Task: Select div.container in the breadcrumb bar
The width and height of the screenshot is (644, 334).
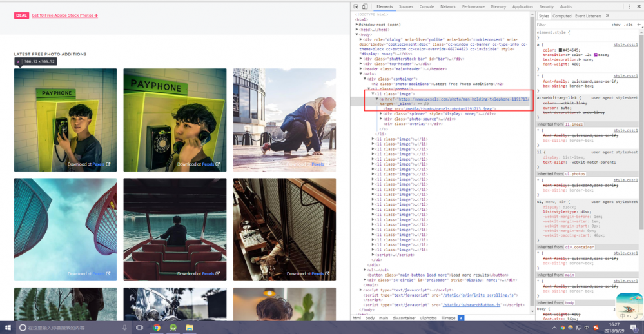Action: tap(404, 318)
